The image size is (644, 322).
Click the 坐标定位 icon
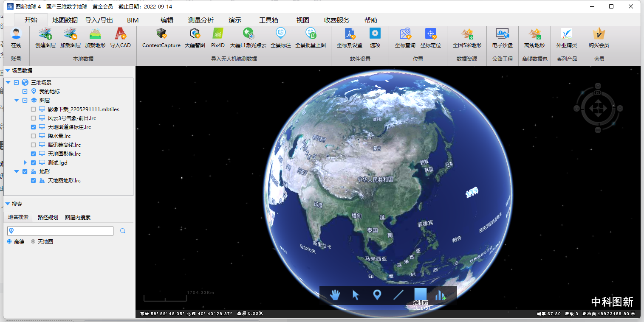click(431, 34)
